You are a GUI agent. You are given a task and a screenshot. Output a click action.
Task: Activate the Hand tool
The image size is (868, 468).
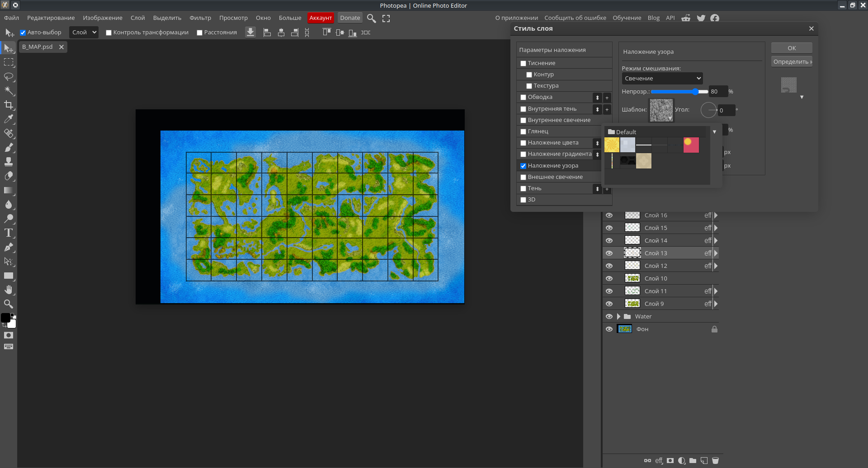point(9,290)
